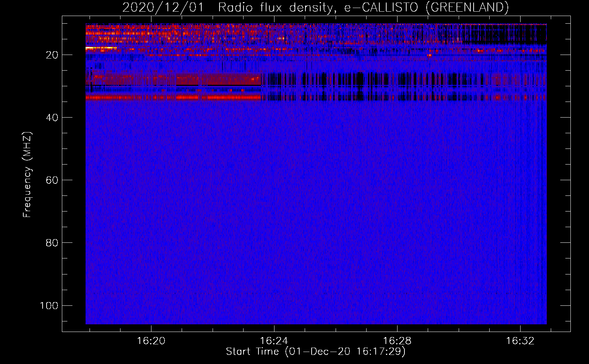Select the '16:32' time tick label
The height and width of the screenshot is (364, 589).
(520, 341)
